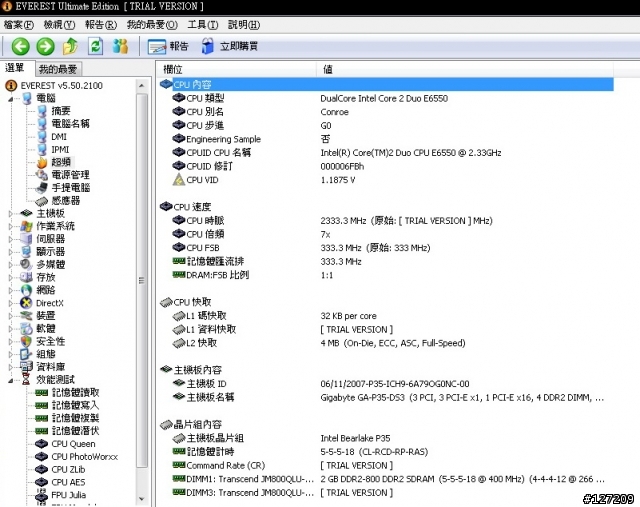Click the CPU AES benchmark icon
This screenshot has height=507, width=640.
click(42, 483)
